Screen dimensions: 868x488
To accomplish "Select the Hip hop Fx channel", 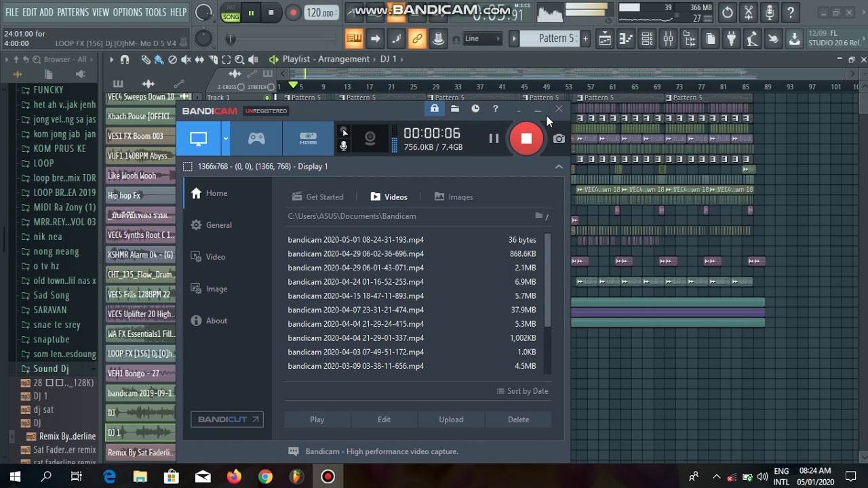I will click(x=140, y=195).
